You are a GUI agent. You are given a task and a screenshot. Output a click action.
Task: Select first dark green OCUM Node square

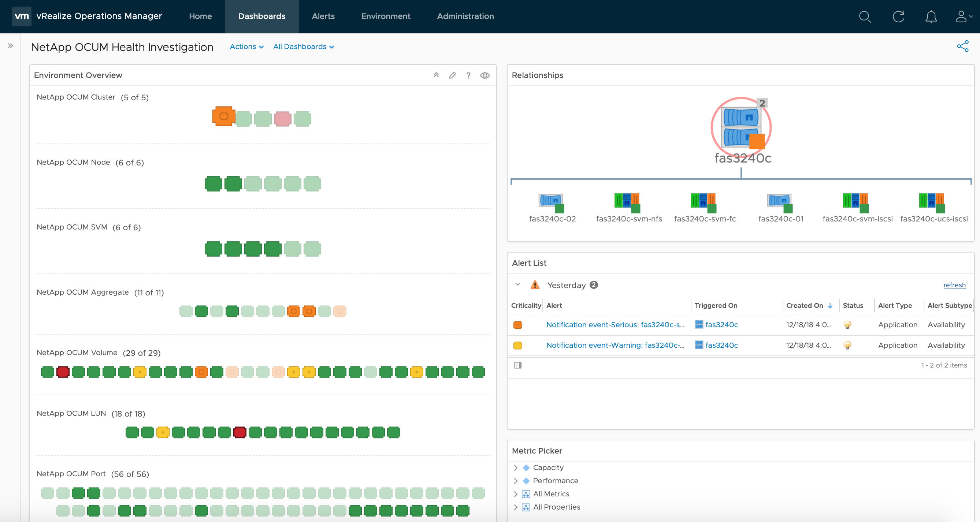(213, 184)
